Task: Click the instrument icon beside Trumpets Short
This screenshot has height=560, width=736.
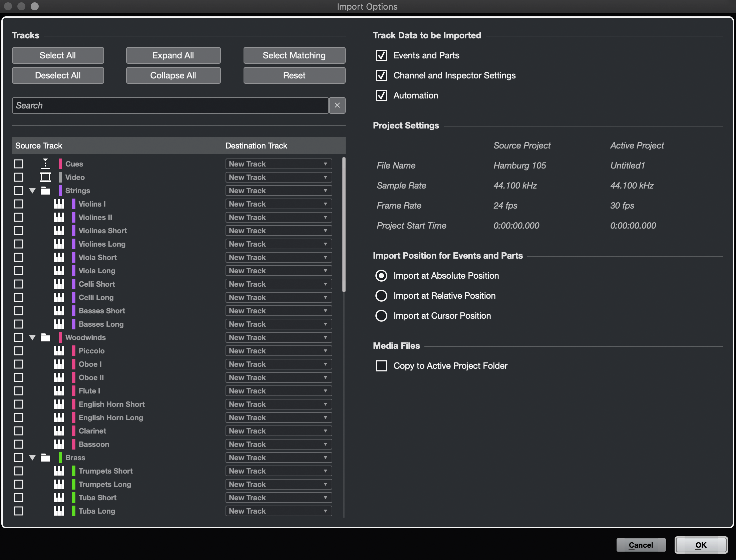Action: pyautogui.click(x=59, y=471)
